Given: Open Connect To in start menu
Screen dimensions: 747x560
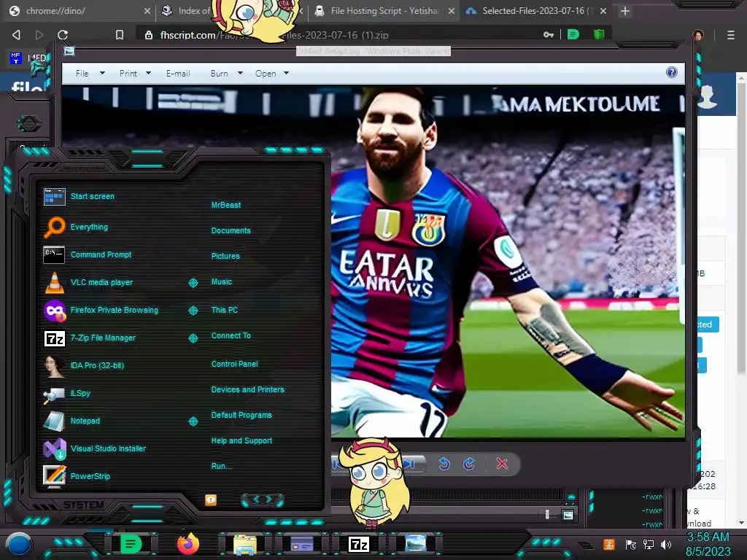Looking at the screenshot, I should coord(231,335).
